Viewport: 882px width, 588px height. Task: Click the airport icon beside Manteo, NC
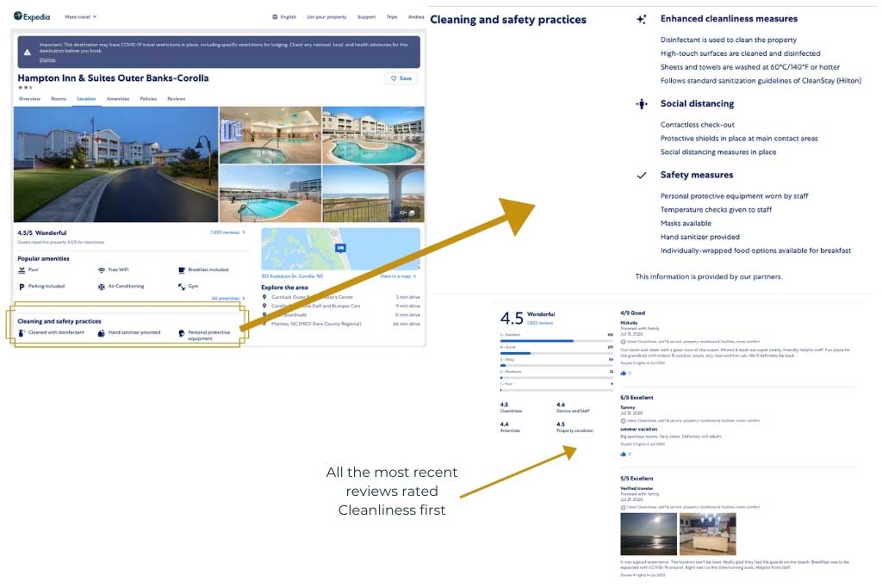264,324
